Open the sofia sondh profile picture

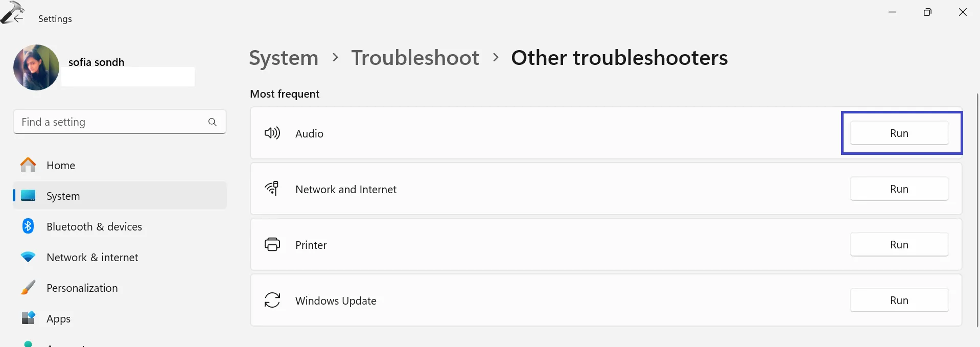pos(36,67)
